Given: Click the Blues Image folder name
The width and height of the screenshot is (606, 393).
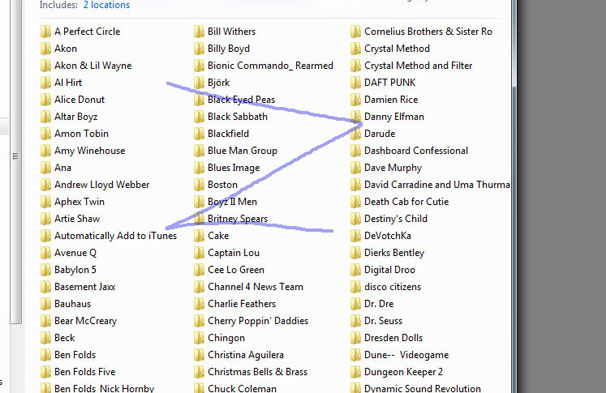Looking at the screenshot, I should (x=233, y=168).
